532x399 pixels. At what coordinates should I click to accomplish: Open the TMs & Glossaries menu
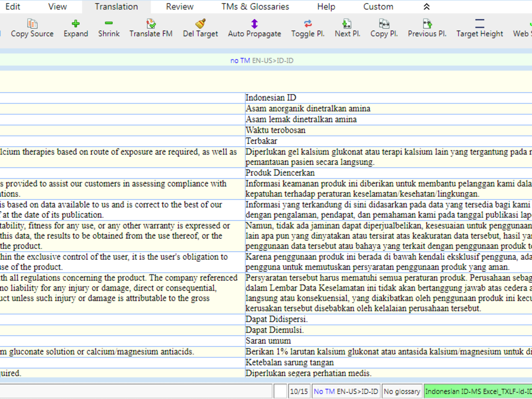(256, 7)
